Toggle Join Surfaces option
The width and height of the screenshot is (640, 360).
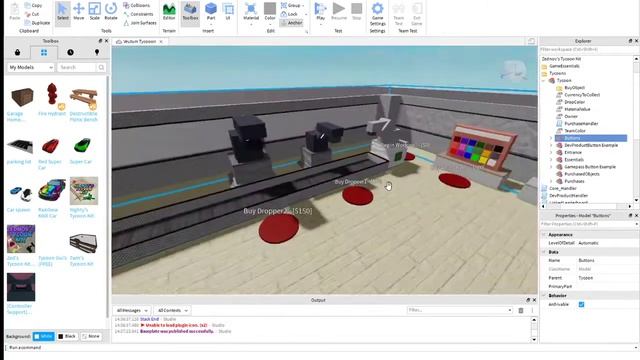(x=140, y=23)
